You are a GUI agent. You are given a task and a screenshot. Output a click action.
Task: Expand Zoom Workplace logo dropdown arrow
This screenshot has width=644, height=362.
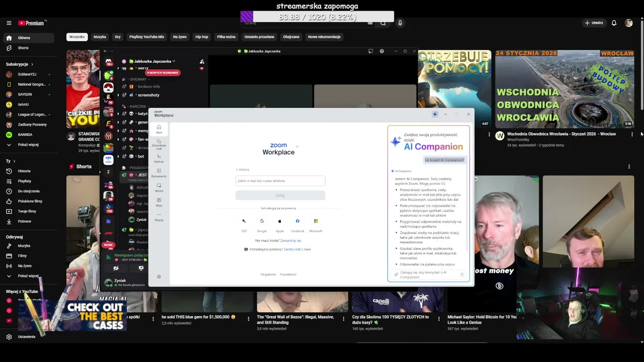point(297,146)
